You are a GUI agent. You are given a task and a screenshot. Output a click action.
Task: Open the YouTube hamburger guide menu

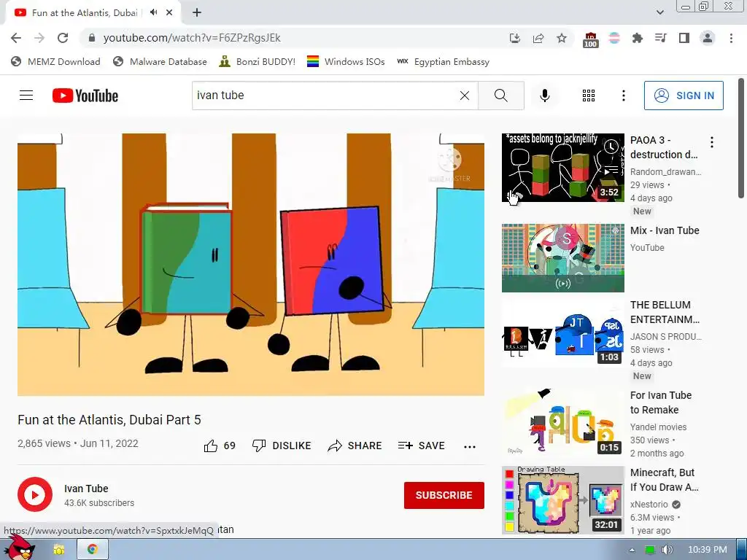pos(26,96)
